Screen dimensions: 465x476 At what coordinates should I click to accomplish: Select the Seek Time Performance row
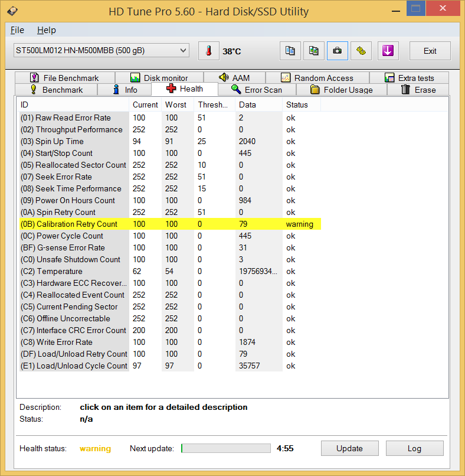click(x=170, y=188)
